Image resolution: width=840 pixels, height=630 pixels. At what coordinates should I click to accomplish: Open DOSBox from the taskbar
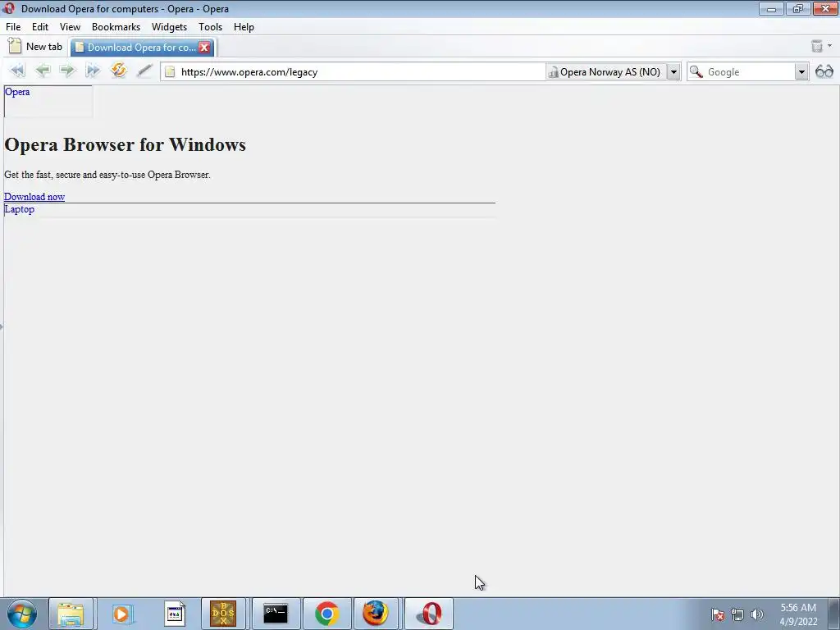[x=223, y=614]
